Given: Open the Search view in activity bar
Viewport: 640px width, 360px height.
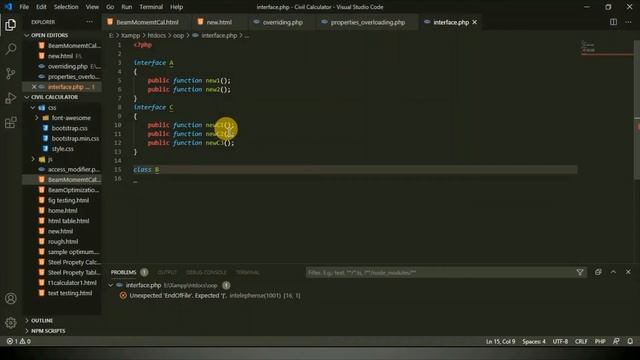Looking at the screenshot, I should 11,49.
